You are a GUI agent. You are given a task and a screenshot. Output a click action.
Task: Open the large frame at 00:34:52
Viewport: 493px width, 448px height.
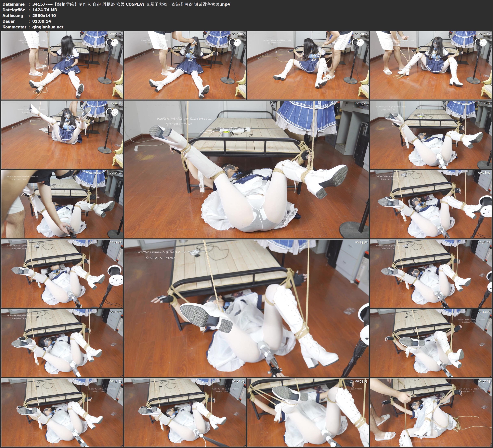247,308
